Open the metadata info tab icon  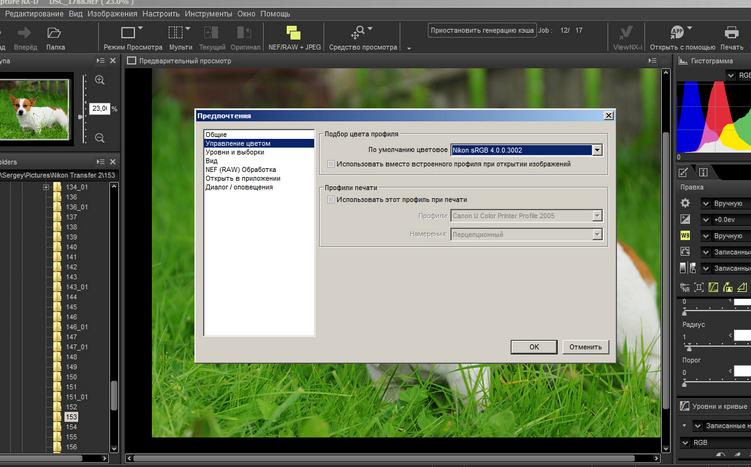click(703, 172)
